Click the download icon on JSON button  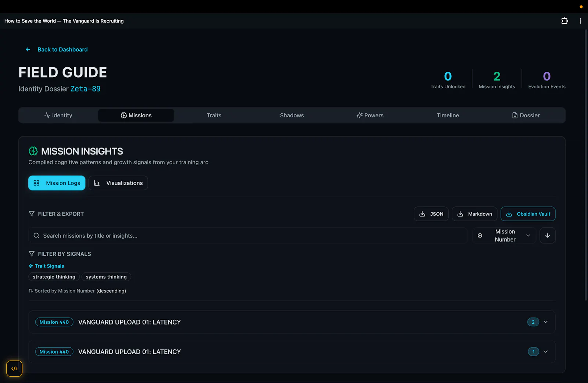pyautogui.click(x=422, y=214)
